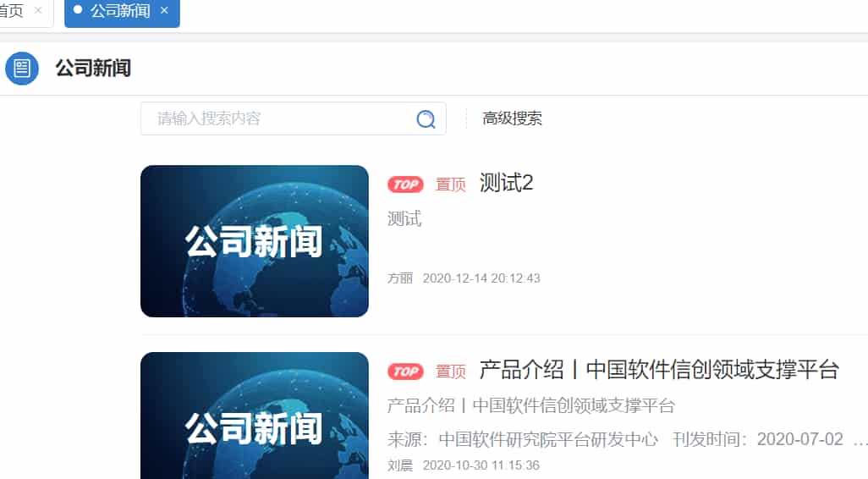The height and width of the screenshot is (479, 868).
Task: Focus the 请输入搜索内容 search field
Action: tap(277, 118)
